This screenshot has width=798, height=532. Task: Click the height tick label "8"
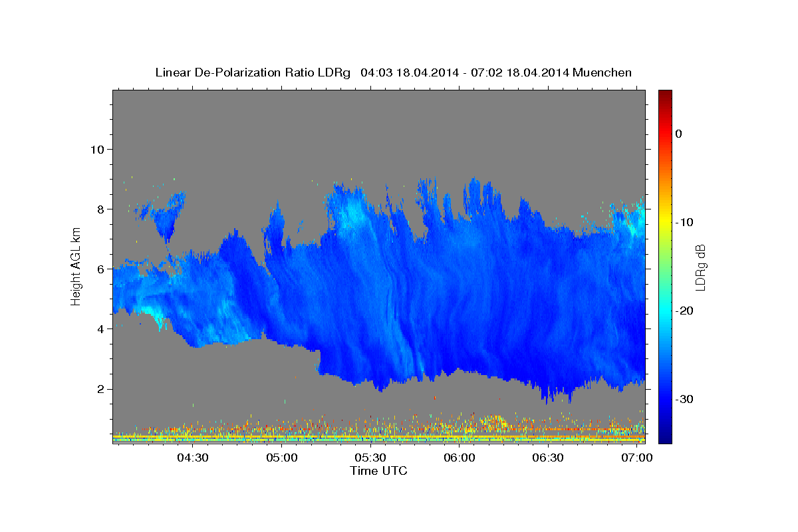pos(101,209)
